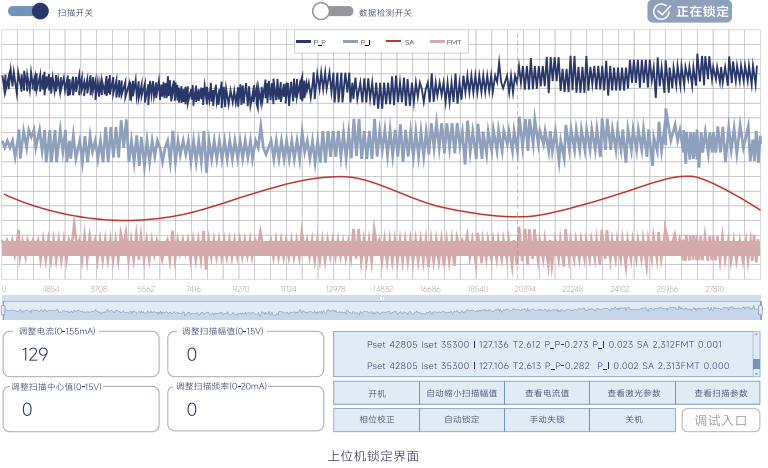This screenshot has width=768, height=468.
Task: Click the 正在锁定 checkmark icon
Action: click(661, 11)
